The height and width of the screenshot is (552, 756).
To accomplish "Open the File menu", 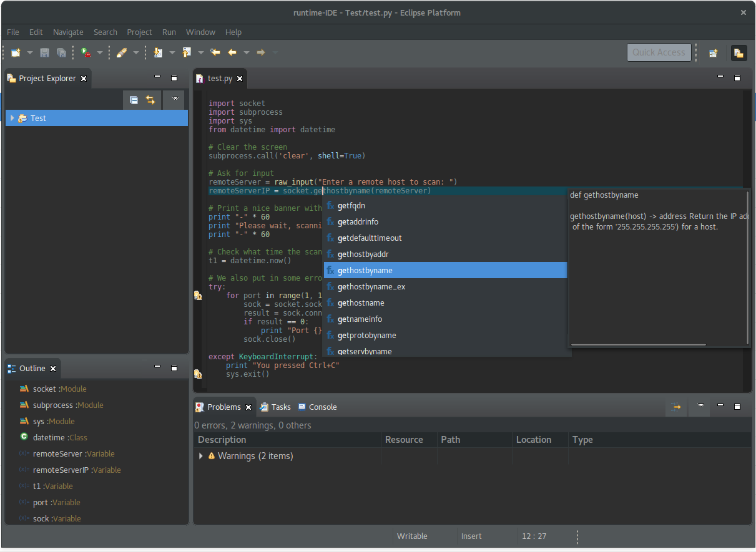I will (13, 32).
